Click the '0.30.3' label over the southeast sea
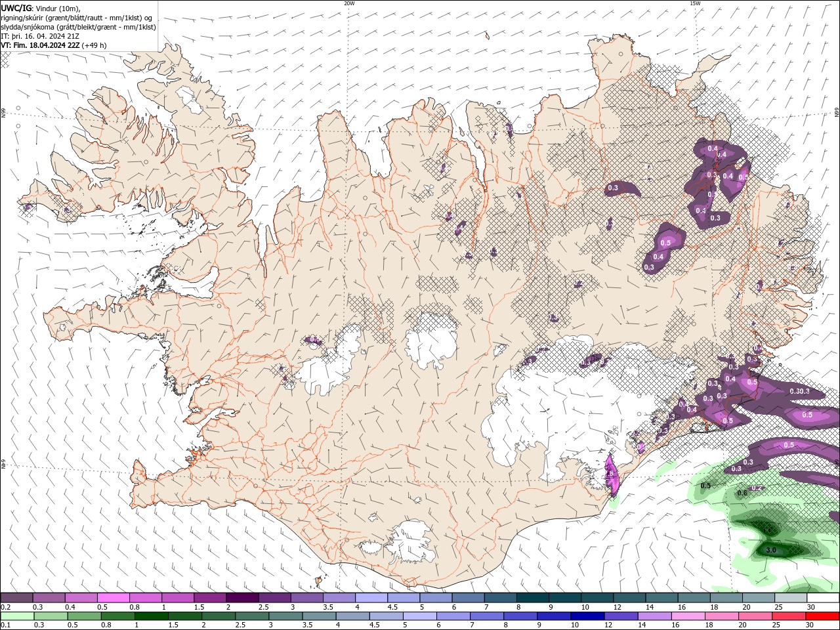The width and height of the screenshot is (840, 630). coord(799,391)
